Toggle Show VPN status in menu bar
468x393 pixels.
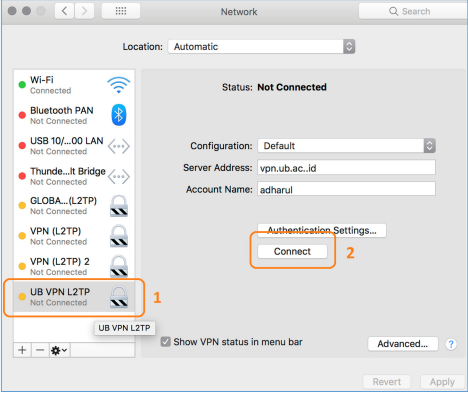click(166, 342)
